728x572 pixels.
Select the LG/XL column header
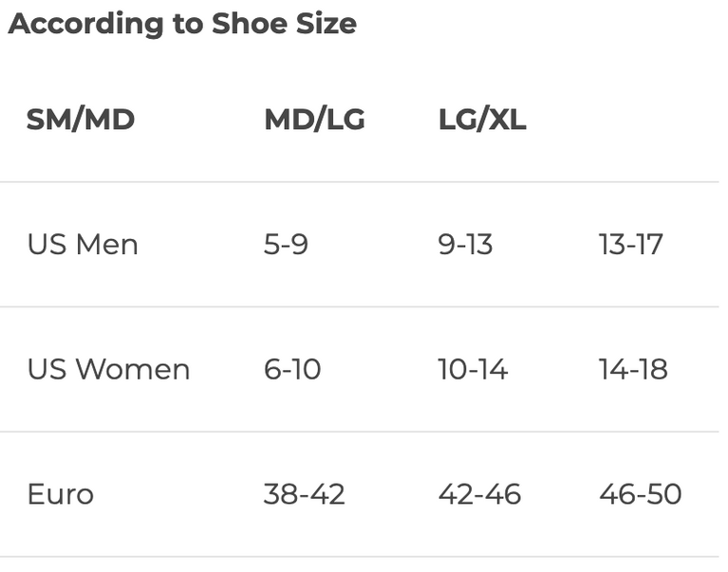tap(482, 120)
